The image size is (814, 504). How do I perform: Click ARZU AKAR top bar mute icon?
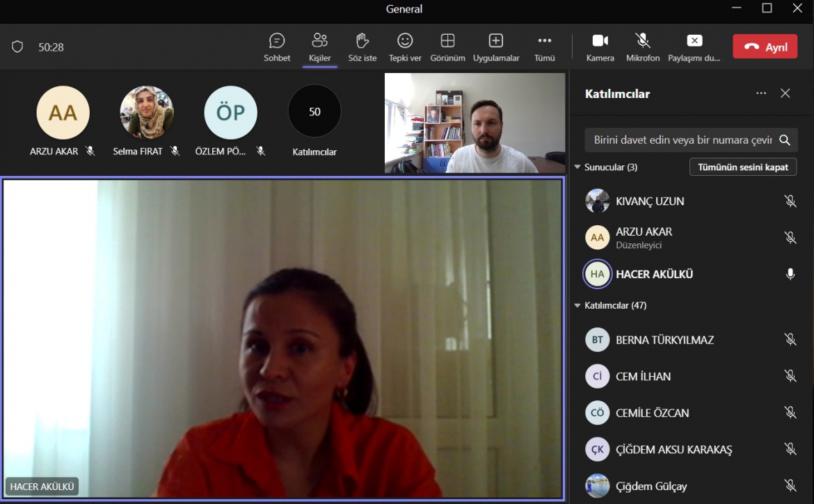(x=90, y=151)
